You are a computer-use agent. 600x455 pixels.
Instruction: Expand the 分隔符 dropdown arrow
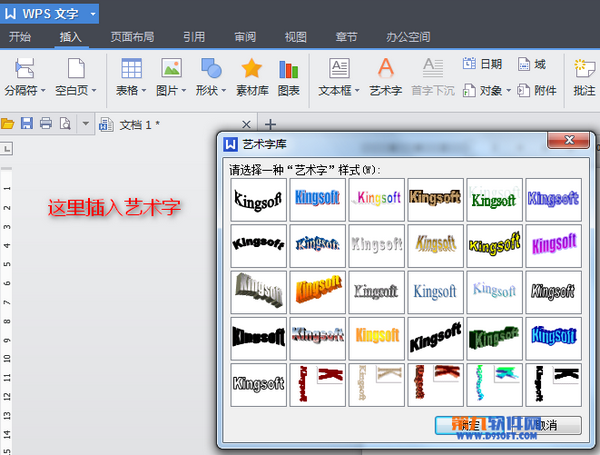click(43, 91)
